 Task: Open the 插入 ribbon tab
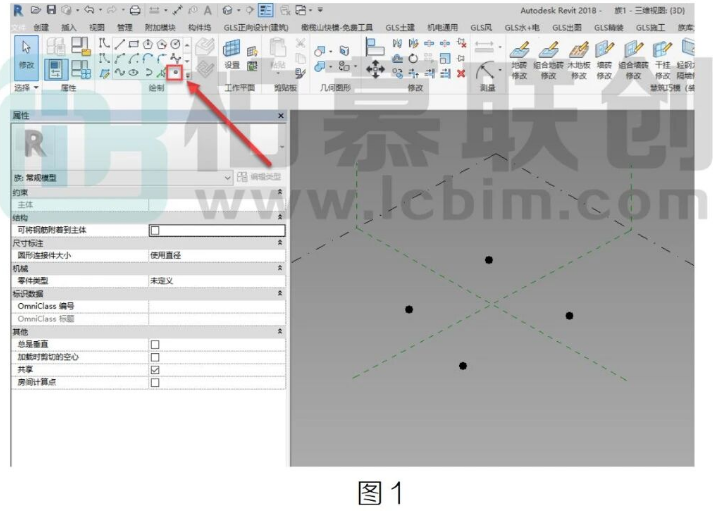click(x=69, y=27)
